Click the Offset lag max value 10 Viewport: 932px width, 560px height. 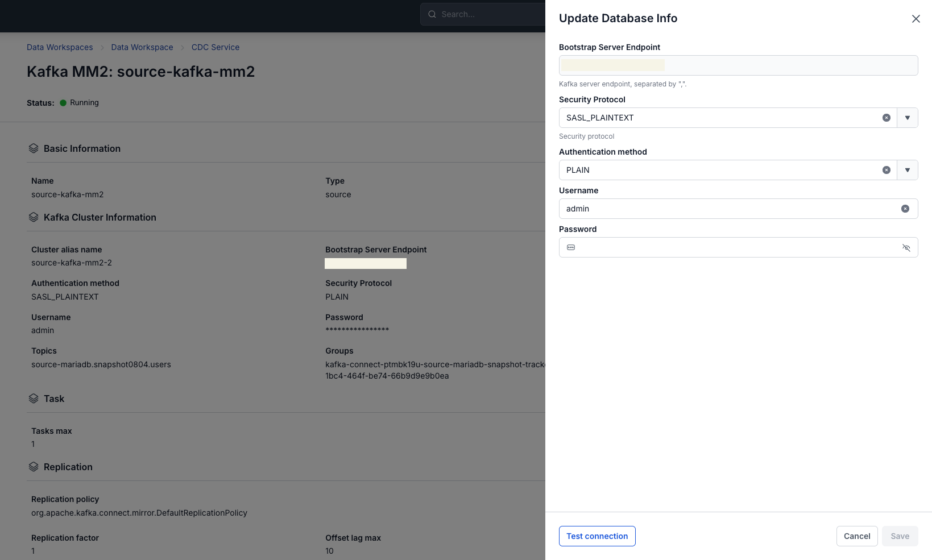click(x=329, y=551)
